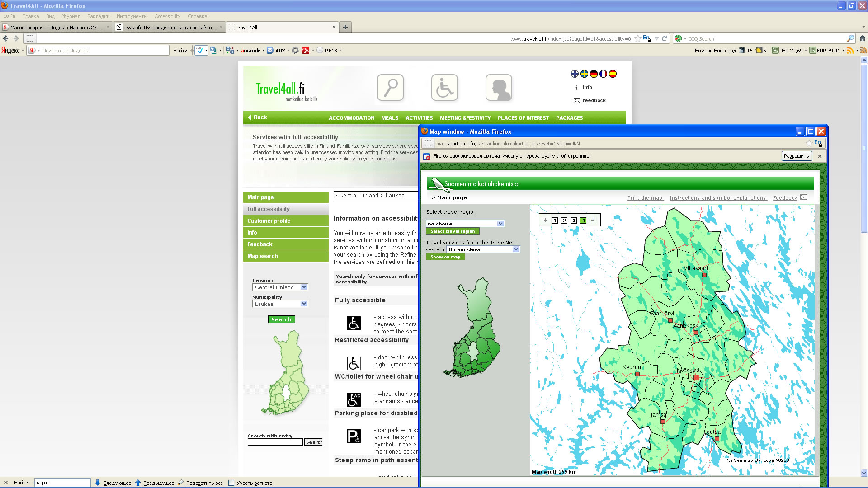The height and width of the screenshot is (488, 868).
Task: Open the wheelchair accessibility icon in header
Action: pyautogui.click(x=444, y=88)
